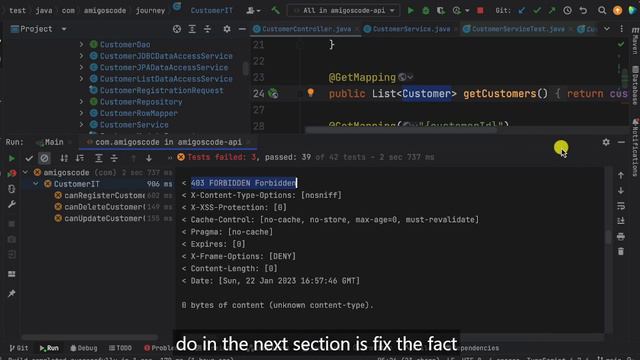Viewport: 640px width, 360px height.
Task: Show hidden editor tabs chevron
Action: (607, 29)
